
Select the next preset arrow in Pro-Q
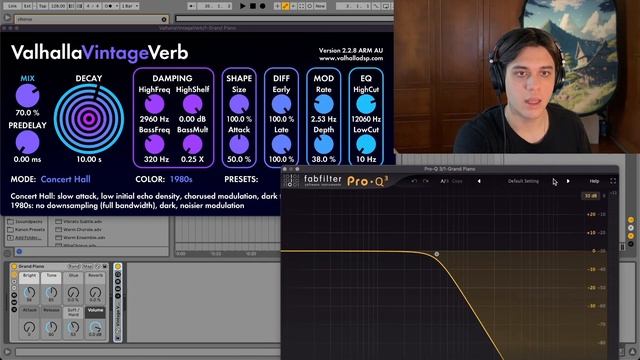[568, 181]
